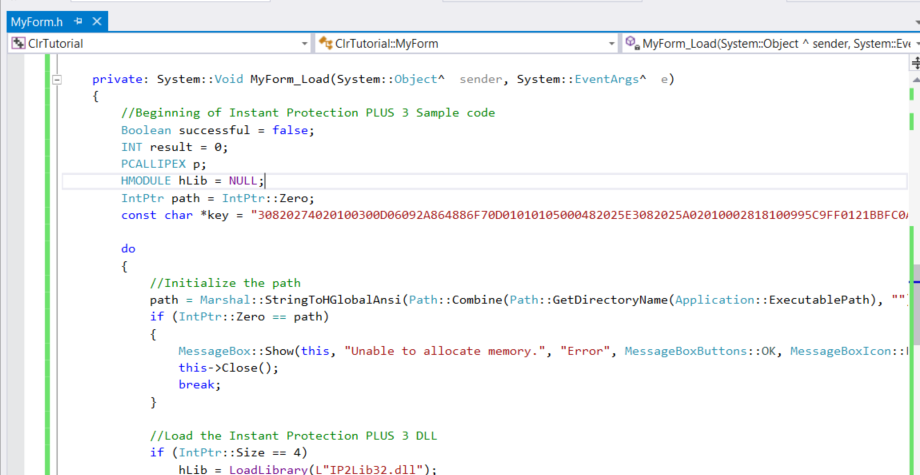This screenshot has width=920, height=475.
Task: Open the ClrTutorial project scope dropdown
Action: pos(160,43)
